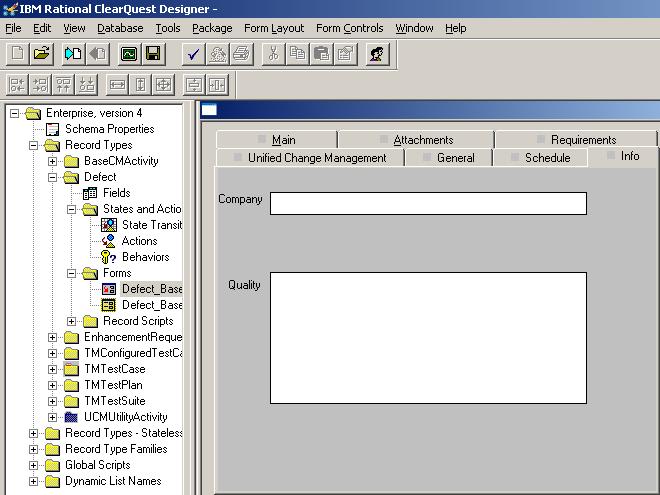This screenshot has width=660, height=495.
Task: Select the State Transition Matrix tree item
Action: coord(141,225)
